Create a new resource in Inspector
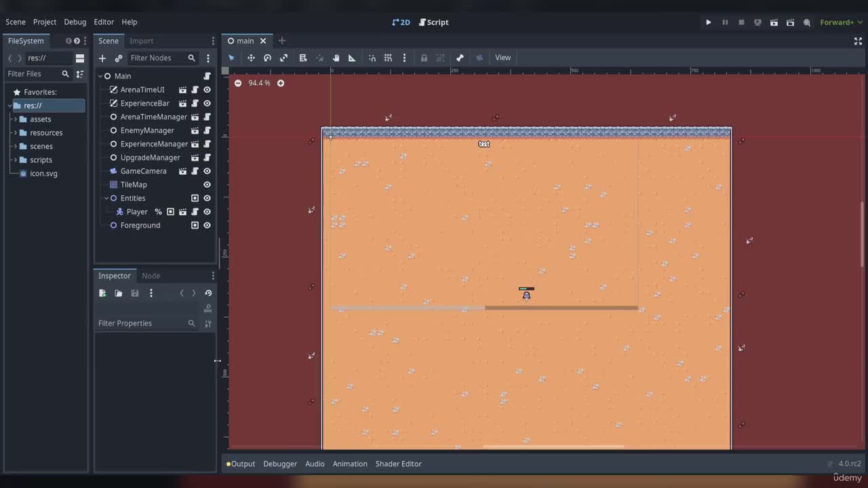Screen dimensions: 868x488 102,293
